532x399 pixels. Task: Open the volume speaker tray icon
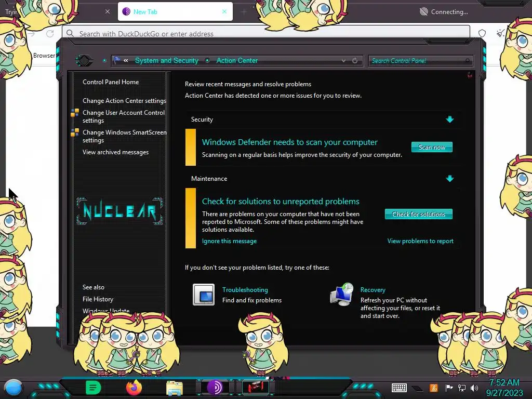pyautogui.click(x=474, y=388)
